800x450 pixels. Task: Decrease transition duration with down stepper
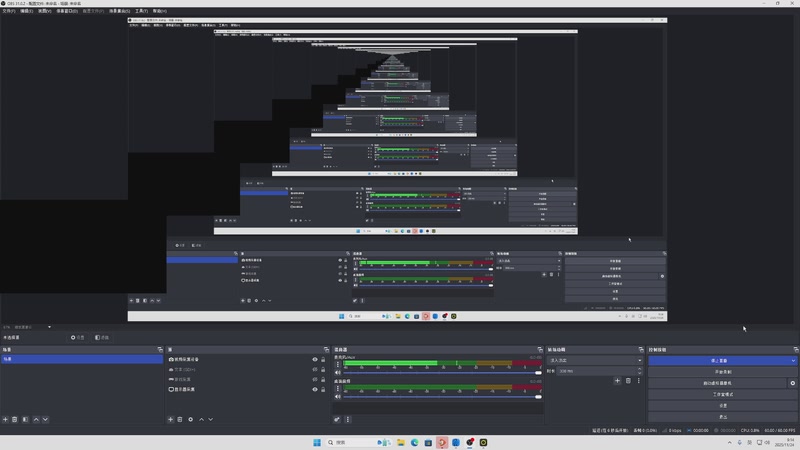click(640, 373)
